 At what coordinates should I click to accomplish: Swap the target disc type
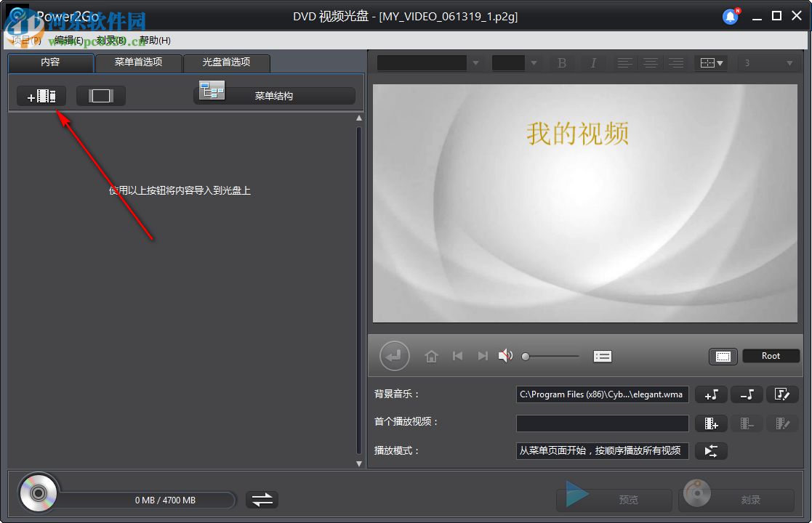262,499
